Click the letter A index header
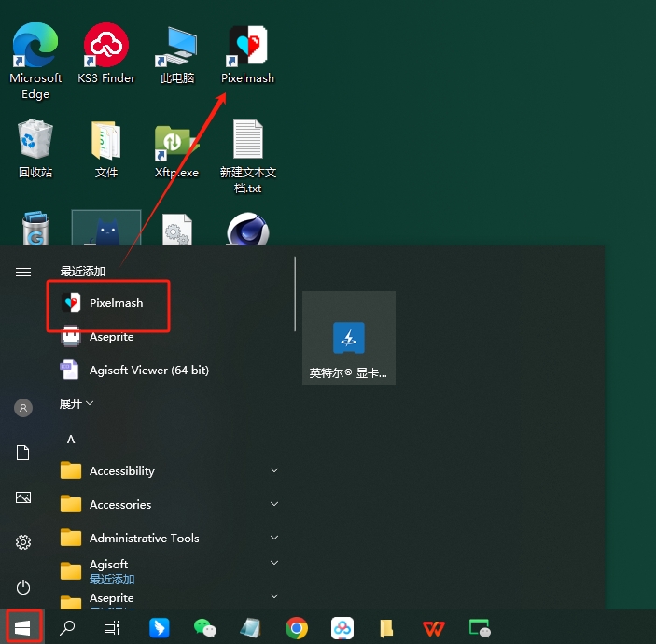 pyautogui.click(x=71, y=440)
